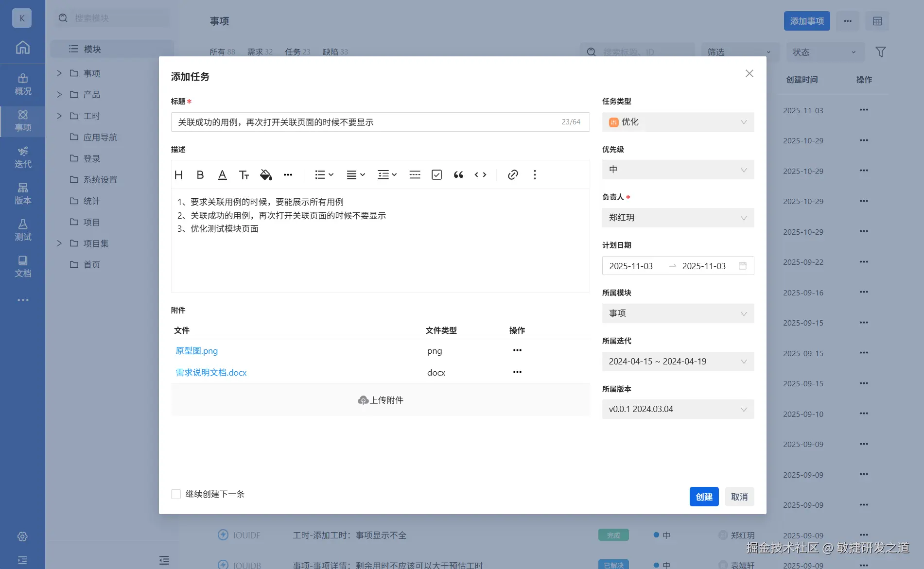Image resolution: width=924 pixels, height=569 pixels.
Task: Switch to table view icon
Action: (x=877, y=21)
